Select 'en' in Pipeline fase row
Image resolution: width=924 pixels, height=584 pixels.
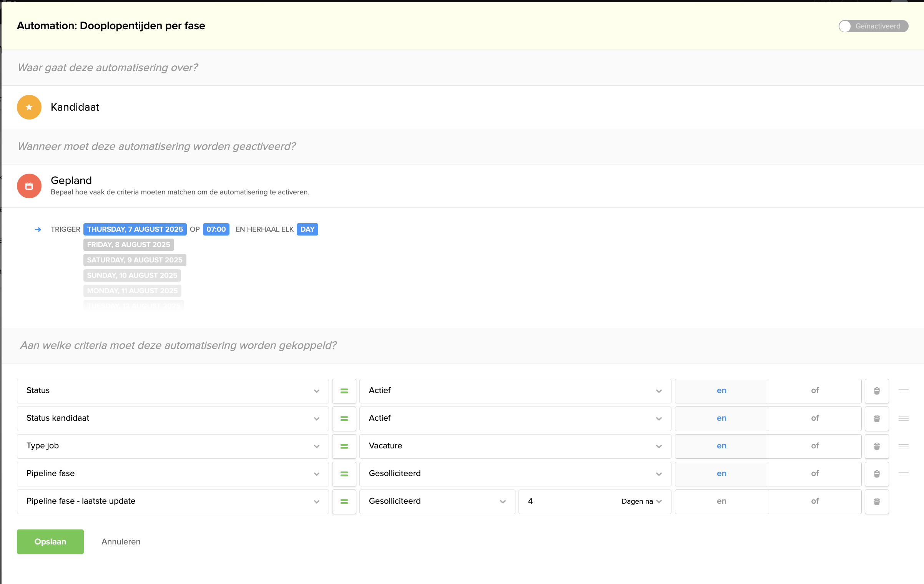pyautogui.click(x=721, y=474)
